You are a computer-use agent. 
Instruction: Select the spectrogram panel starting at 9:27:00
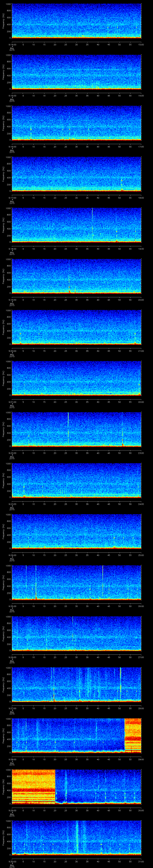pos(76,685)
